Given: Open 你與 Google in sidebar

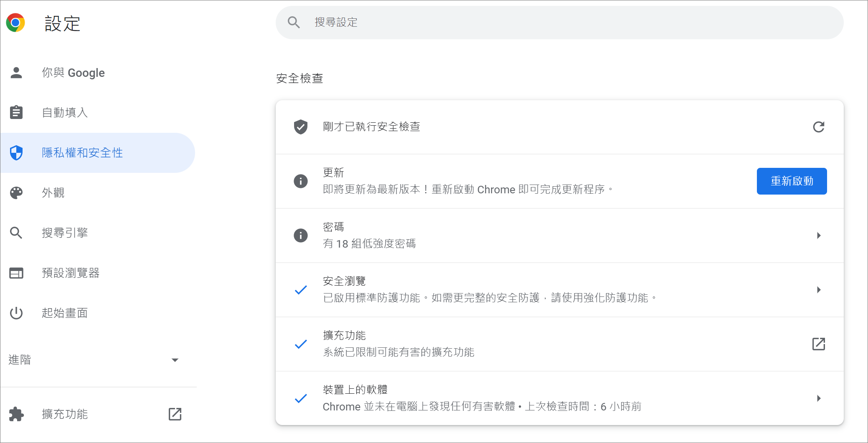Looking at the screenshot, I should point(73,73).
